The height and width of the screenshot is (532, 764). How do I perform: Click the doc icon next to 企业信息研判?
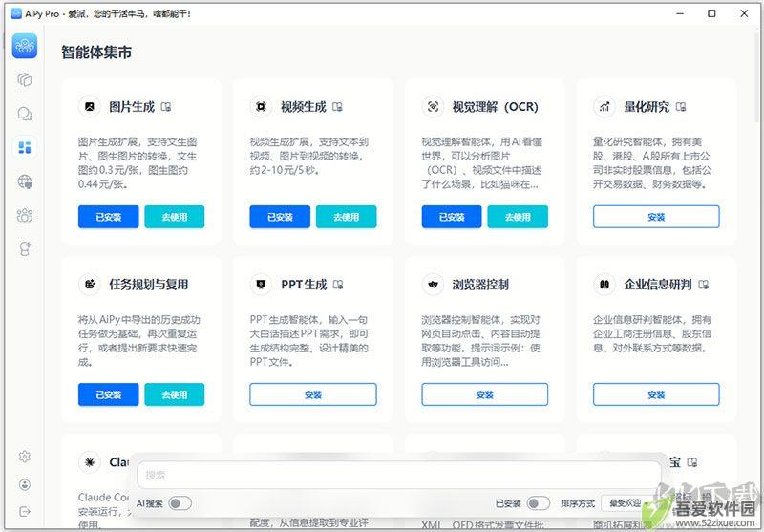[704, 285]
